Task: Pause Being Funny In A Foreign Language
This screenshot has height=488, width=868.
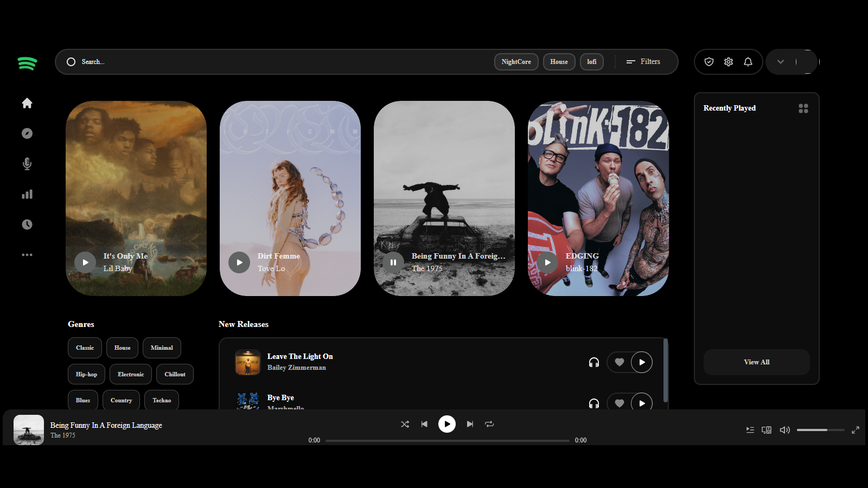Action: point(393,262)
